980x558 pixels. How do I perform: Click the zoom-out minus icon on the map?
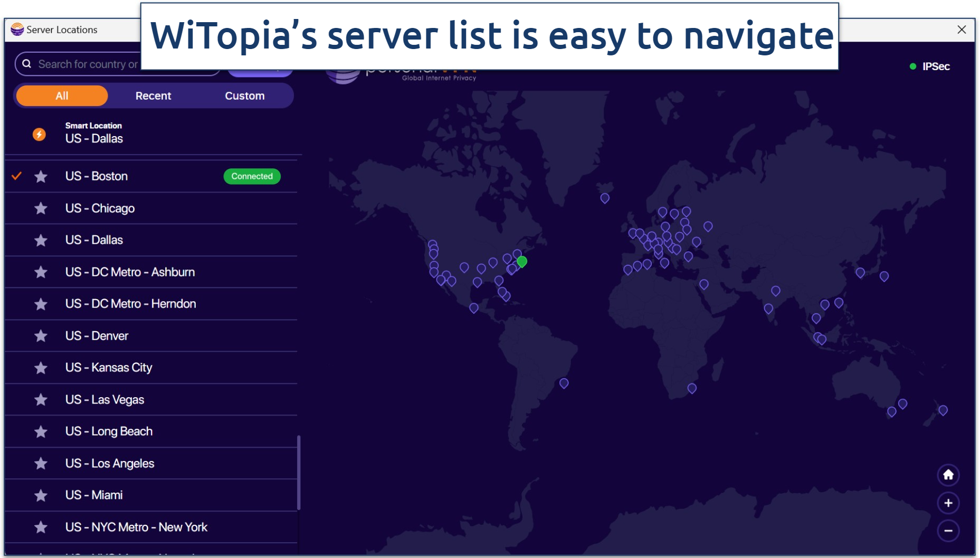(x=948, y=531)
